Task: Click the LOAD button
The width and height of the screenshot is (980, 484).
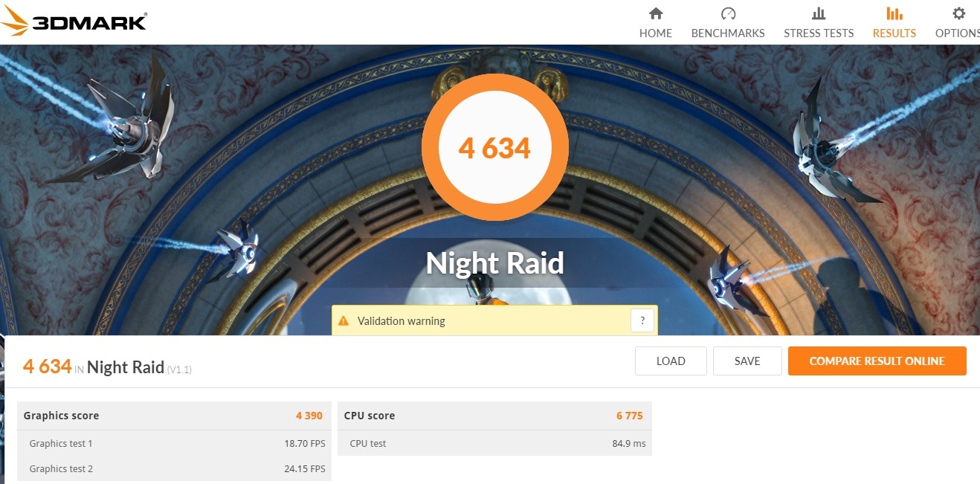Action: click(671, 361)
